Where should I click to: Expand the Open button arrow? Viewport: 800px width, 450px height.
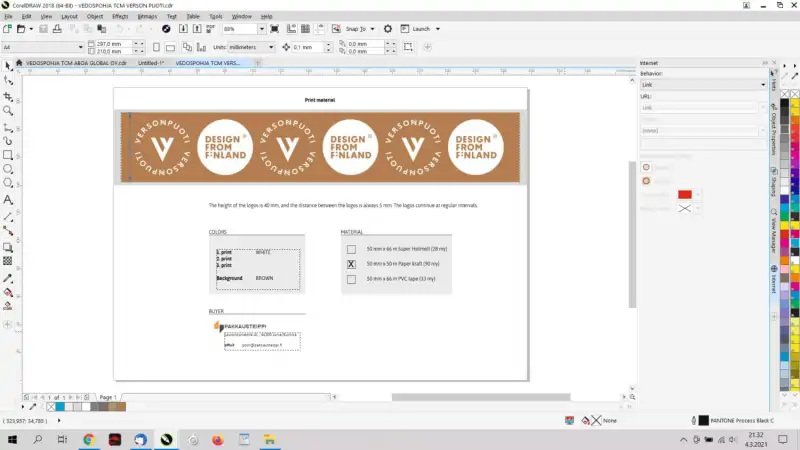[31, 29]
